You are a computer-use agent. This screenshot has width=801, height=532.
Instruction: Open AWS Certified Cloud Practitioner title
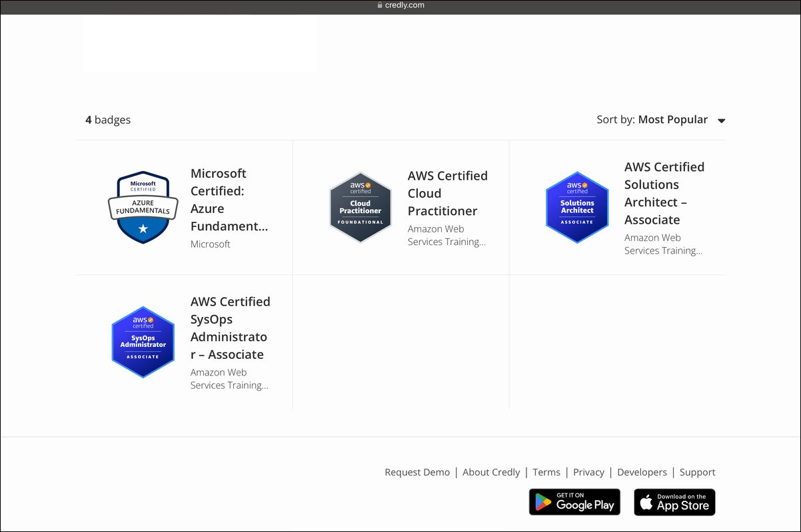(448, 193)
